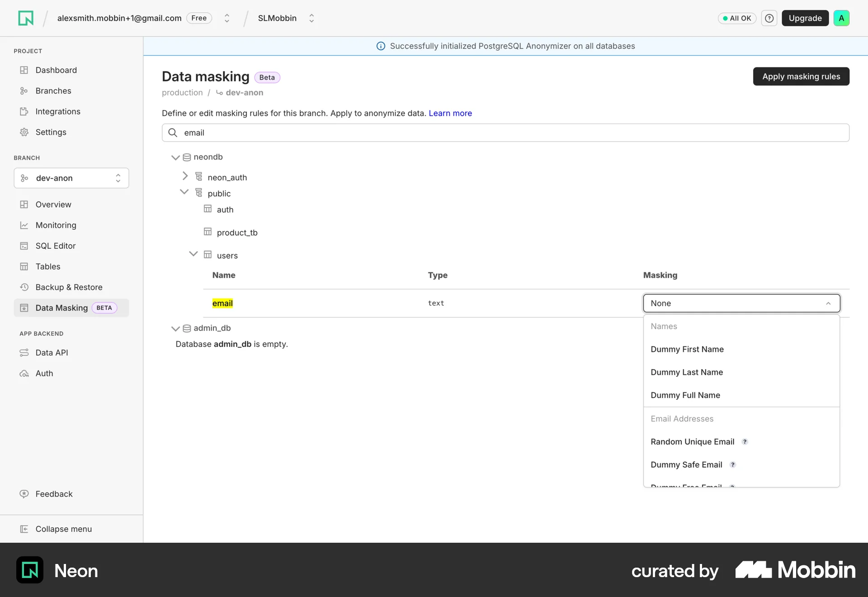868x597 pixels.
Task: Click the Monitoring chart icon
Action: point(24,225)
